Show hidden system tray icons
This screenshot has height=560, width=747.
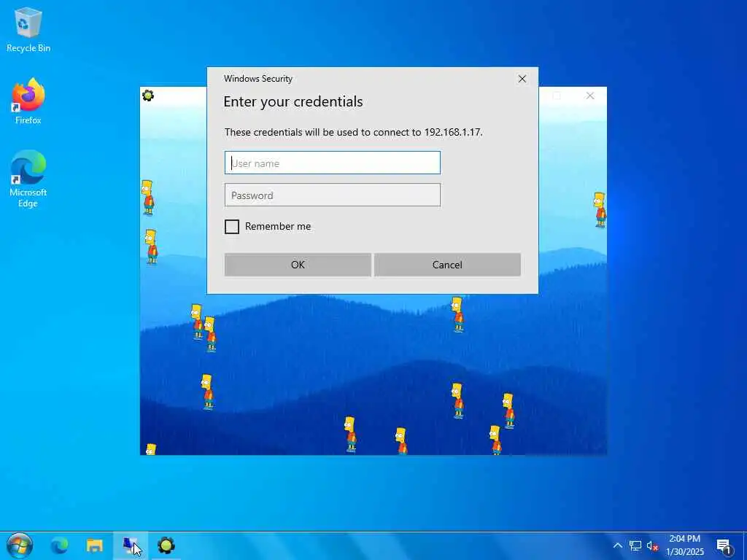pyautogui.click(x=617, y=545)
